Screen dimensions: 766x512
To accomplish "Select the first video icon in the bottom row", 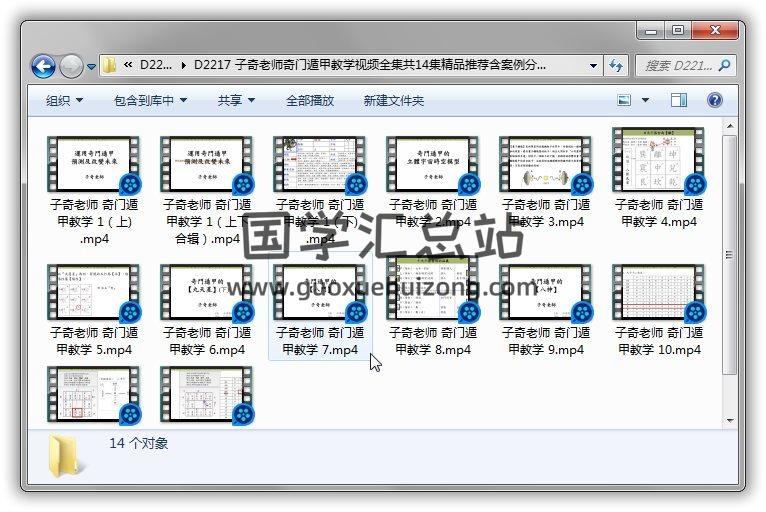I will 94,395.
